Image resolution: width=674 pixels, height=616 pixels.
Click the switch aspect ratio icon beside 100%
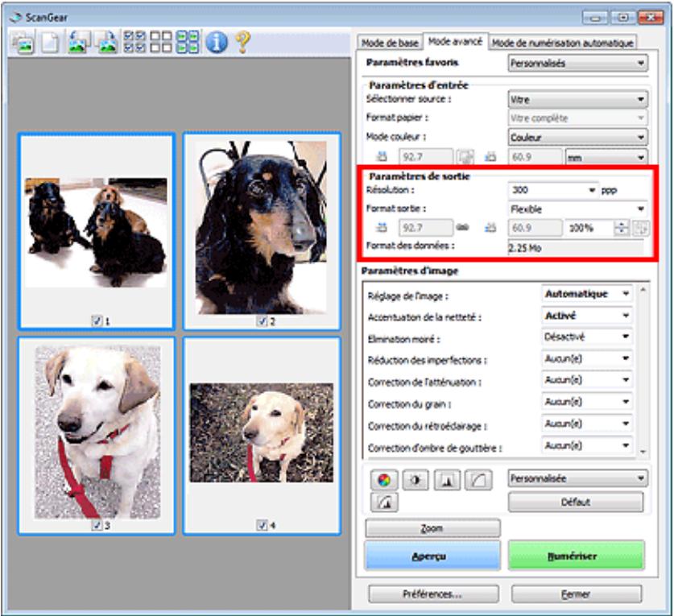click(x=641, y=228)
